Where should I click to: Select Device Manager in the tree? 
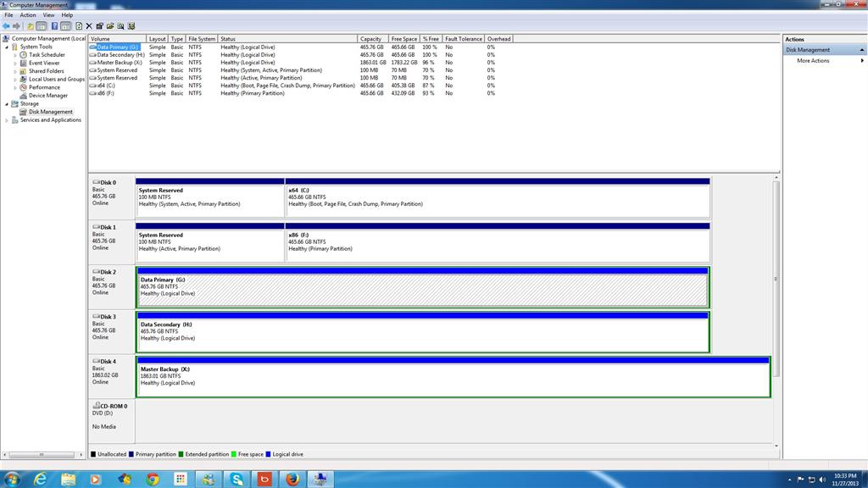click(x=47, y=96)
